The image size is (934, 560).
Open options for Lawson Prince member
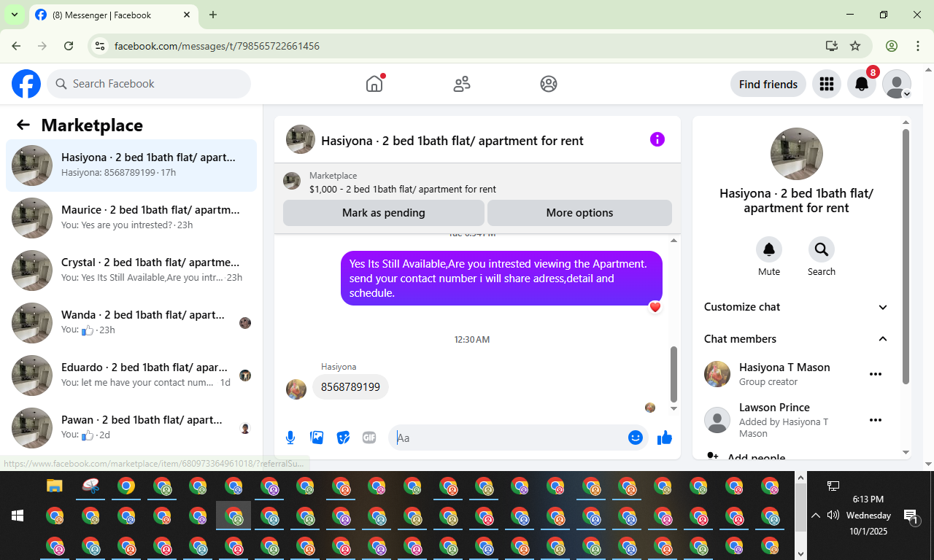[x=876, y=420]
